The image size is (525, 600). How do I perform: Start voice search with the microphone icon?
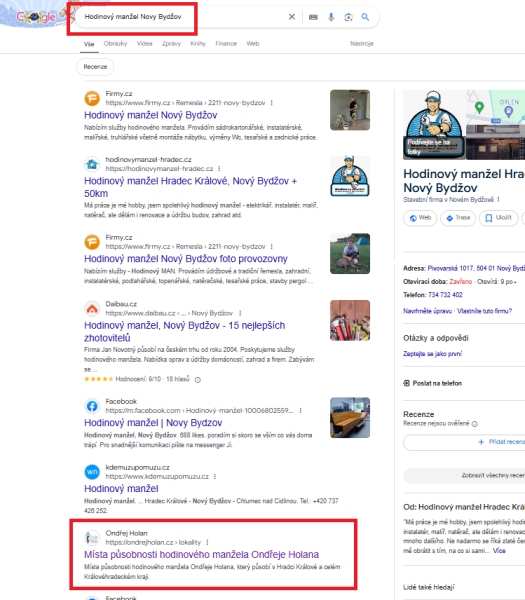click(331, 17)
